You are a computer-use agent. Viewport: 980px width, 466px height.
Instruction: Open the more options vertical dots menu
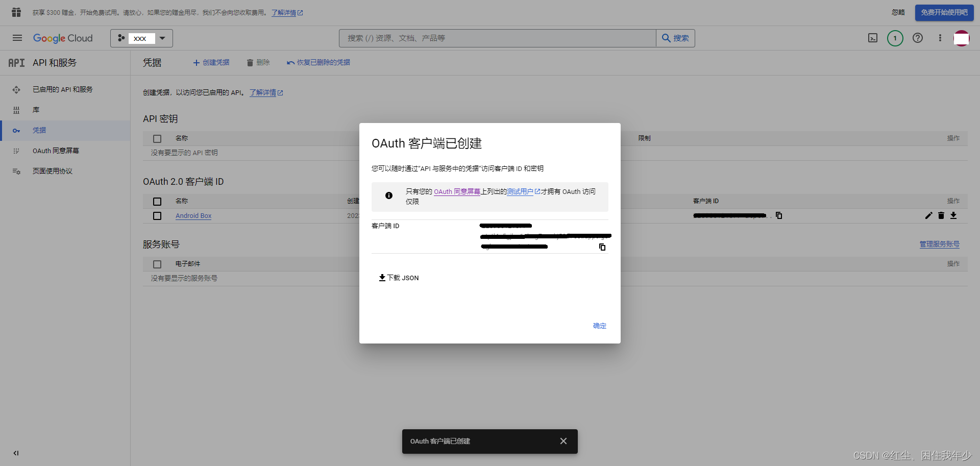[940, 38]
